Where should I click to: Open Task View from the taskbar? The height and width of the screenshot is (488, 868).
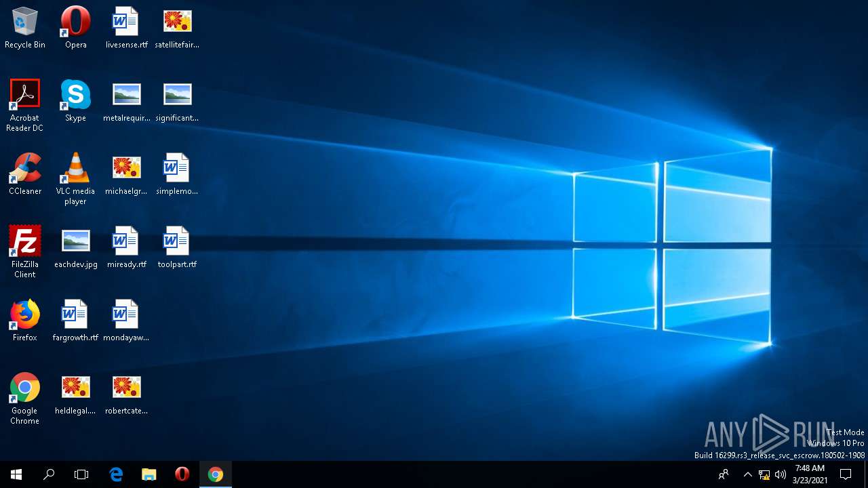tap(81, 474)
